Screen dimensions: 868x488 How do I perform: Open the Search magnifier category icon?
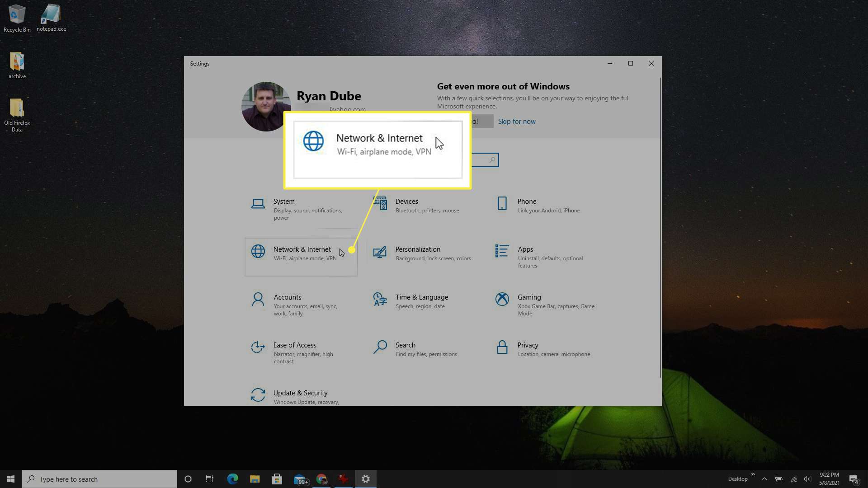point(380,347)
